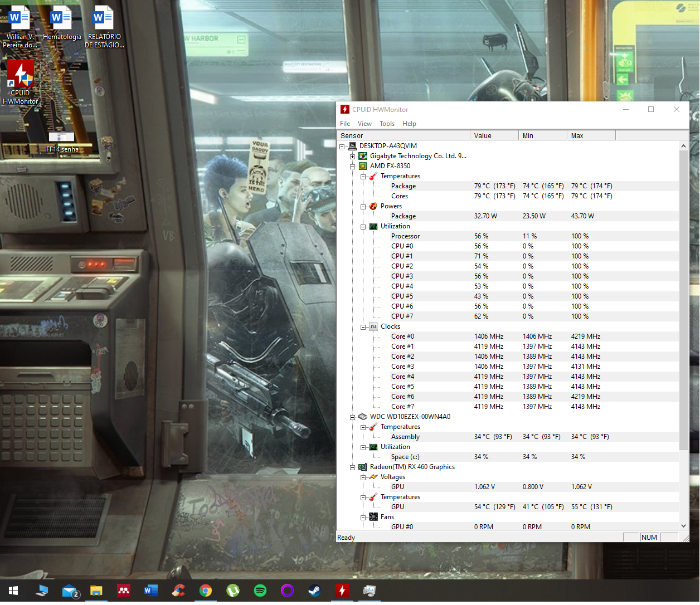Open the FF14 senha desktop file
The height and width of the screenshot is (605, 700).
point(62,142)
